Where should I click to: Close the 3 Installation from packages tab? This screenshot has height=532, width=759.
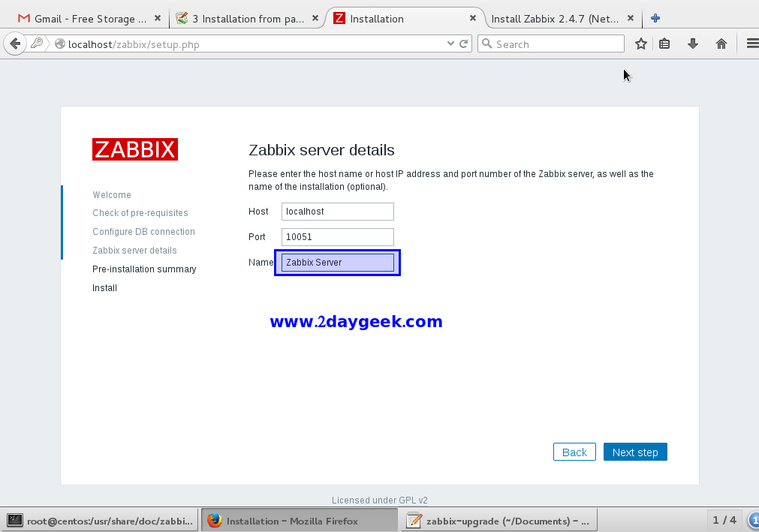coord(315,18)
